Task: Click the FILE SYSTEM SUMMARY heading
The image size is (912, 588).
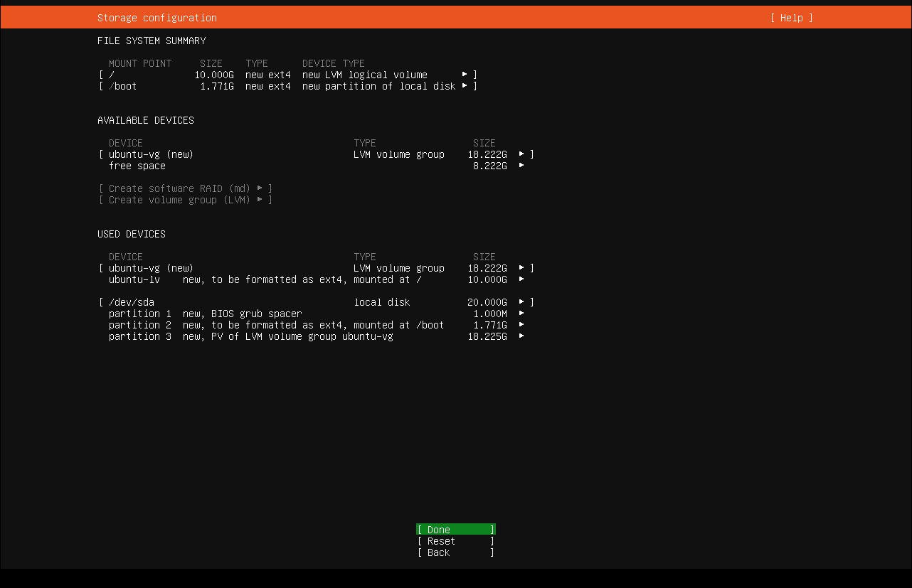Action: [x=152, y=41]
